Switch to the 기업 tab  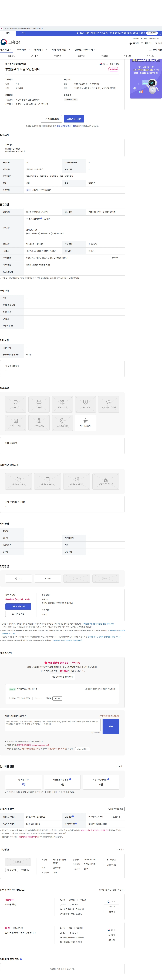coord(23,33)
